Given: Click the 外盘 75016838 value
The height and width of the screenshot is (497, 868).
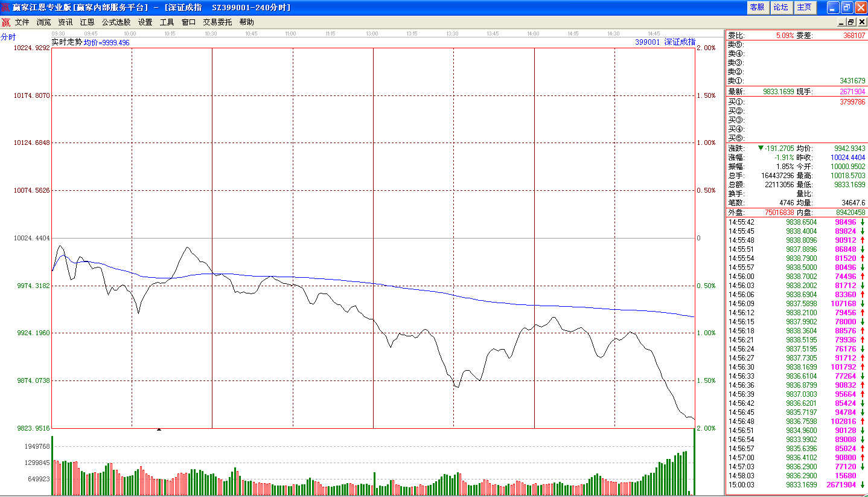Looking at the screenshot, I should (779, 213).
